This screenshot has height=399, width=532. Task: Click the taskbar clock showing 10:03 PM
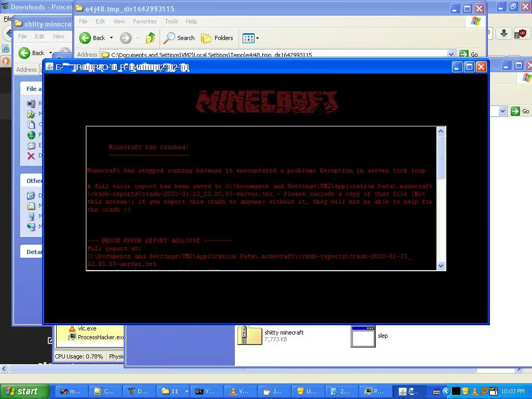coord(513,392)
